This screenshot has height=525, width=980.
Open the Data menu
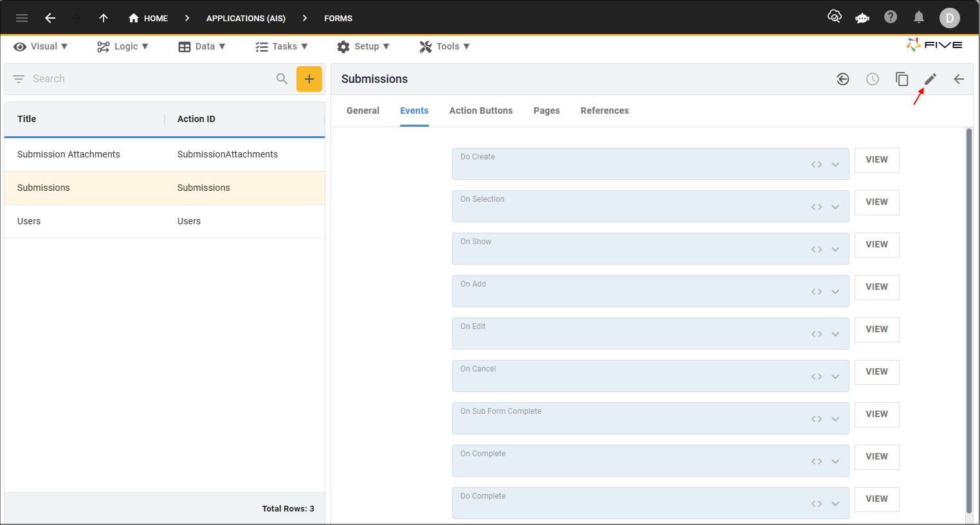coord(201,46)
